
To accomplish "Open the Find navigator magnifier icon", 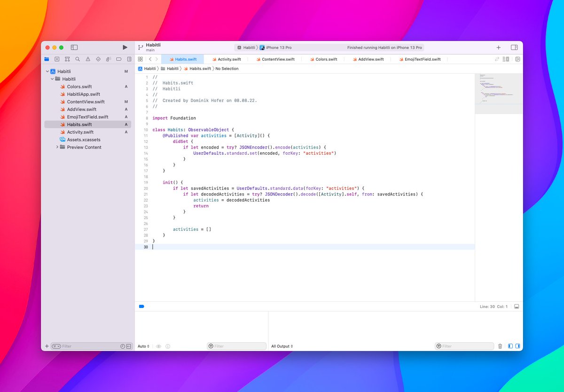I will pos(77,59).
